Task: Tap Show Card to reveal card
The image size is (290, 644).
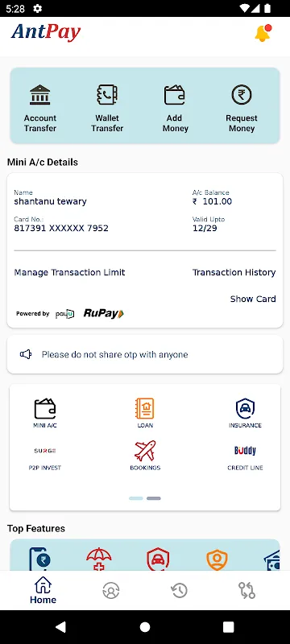Action: pyautogui.click(x=253, y=299)
